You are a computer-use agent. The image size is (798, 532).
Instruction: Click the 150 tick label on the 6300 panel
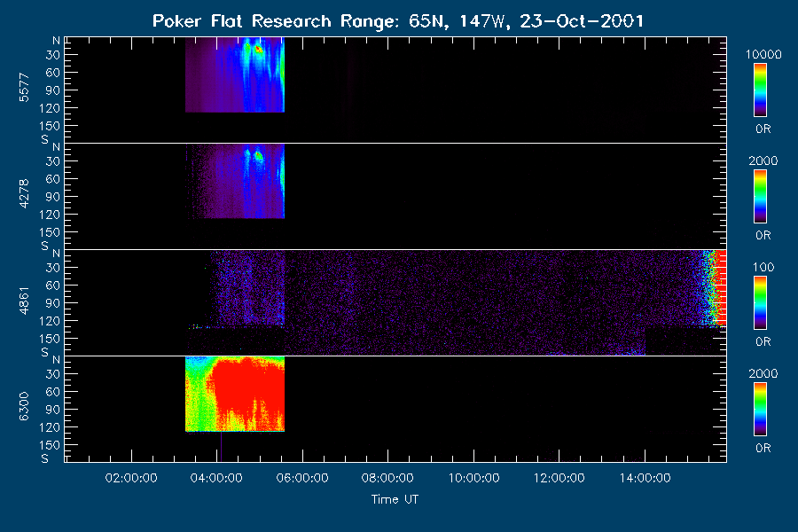[x=50, y=445]
